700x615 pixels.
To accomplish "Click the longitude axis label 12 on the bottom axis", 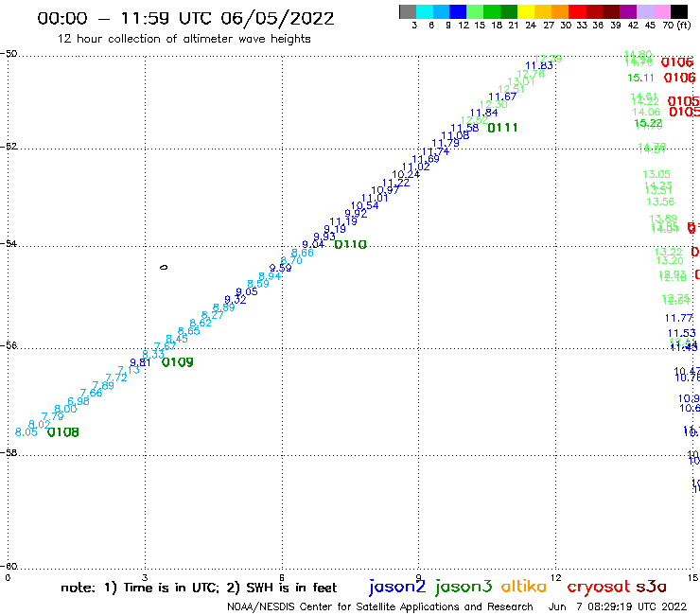I will [x=555, y=577].
